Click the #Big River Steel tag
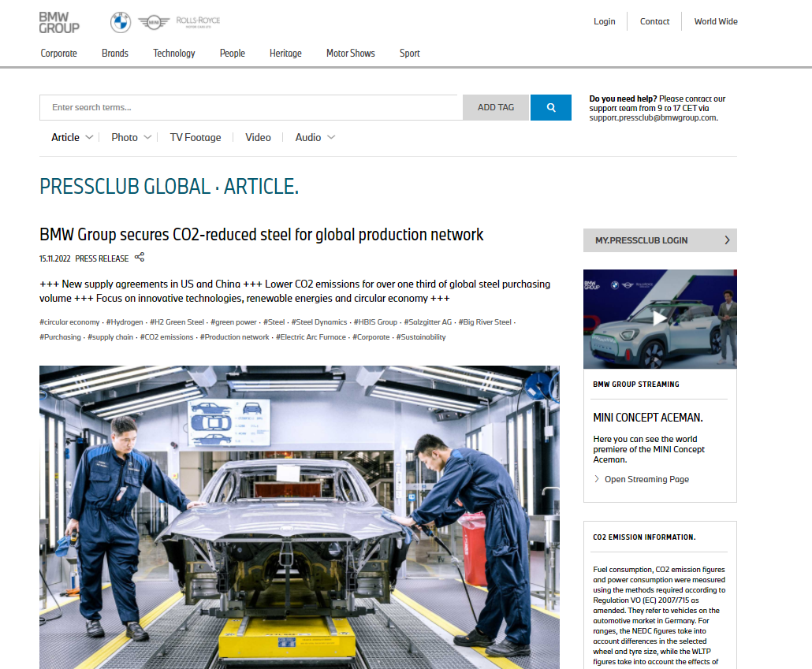The image size is (812, 669). [485, 322]
